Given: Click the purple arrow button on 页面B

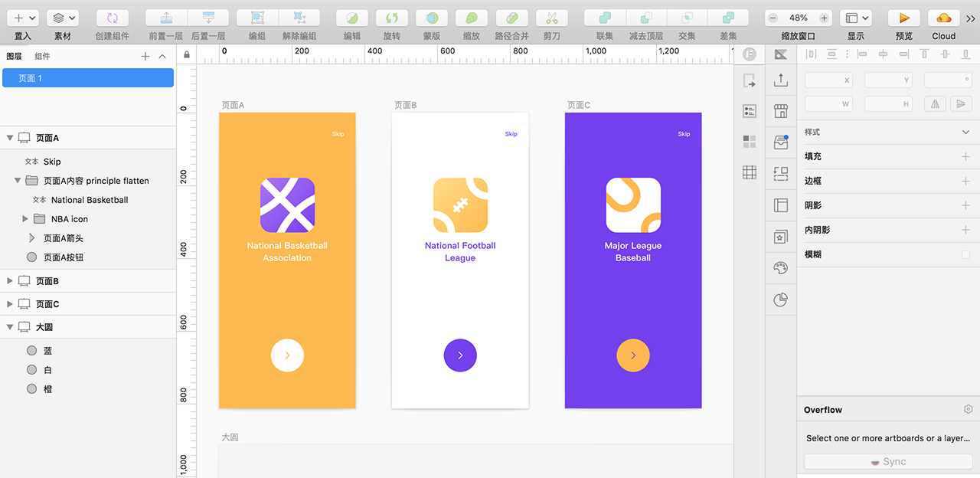Looking at the screenshot, I should tap(460, 355).
